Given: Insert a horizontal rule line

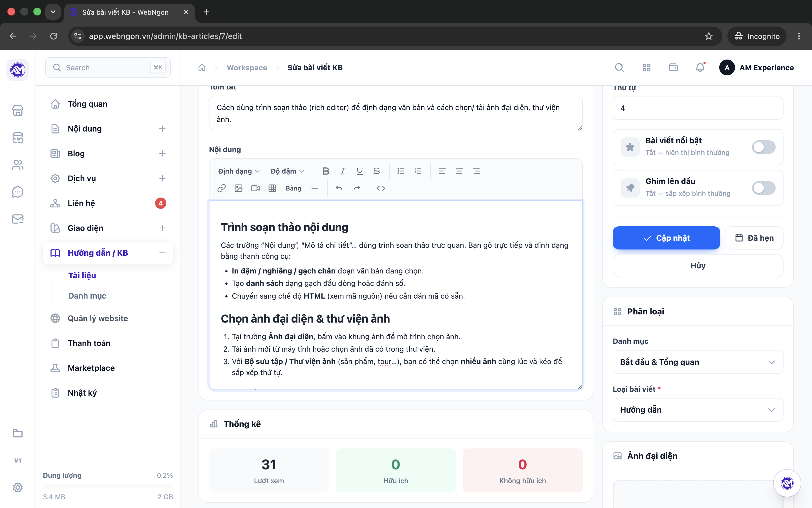Looking at the screenshot, I should click(315, 188).
